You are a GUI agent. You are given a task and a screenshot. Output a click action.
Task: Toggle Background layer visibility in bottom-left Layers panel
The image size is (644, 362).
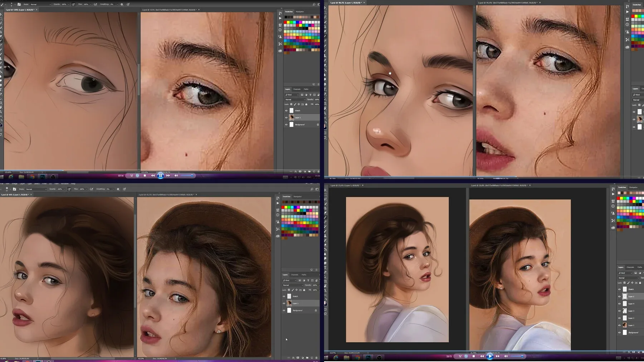coord(284,310)
